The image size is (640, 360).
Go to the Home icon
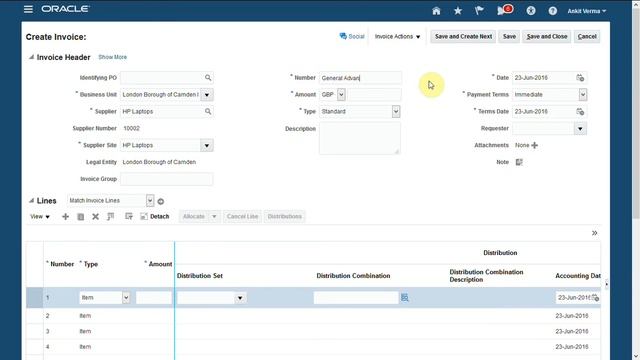click(x=436, y=11)
